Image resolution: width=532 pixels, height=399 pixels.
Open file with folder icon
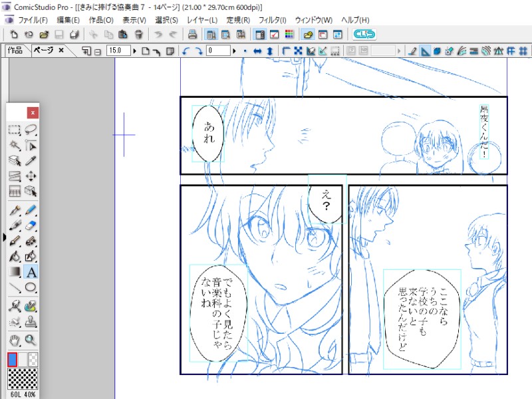[44, 35]
